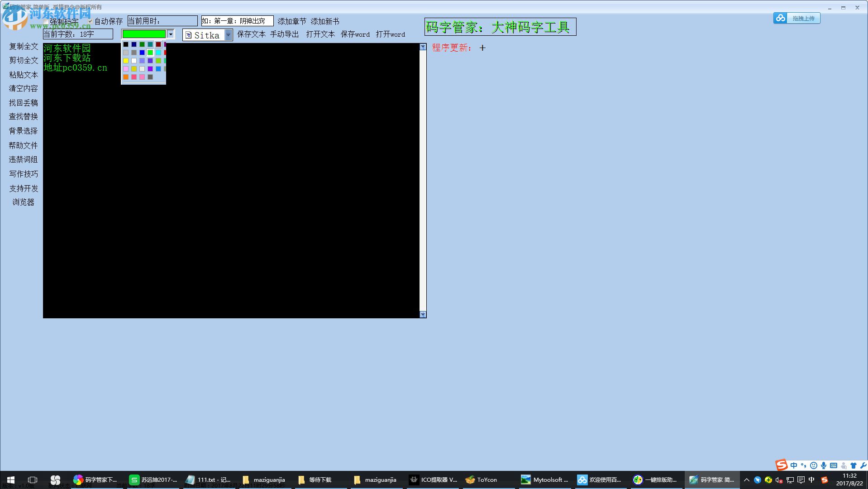Open the 111.txt Notepad taskbar item
The image size is (868, 489).
pyautogui.click(x=209, y=479)
